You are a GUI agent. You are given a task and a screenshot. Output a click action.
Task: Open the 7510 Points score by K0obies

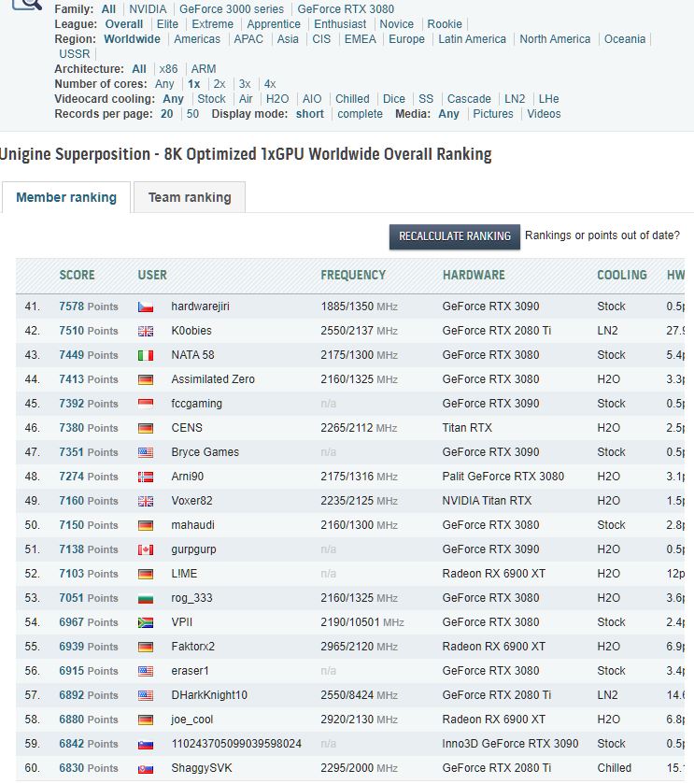point(89,331)
